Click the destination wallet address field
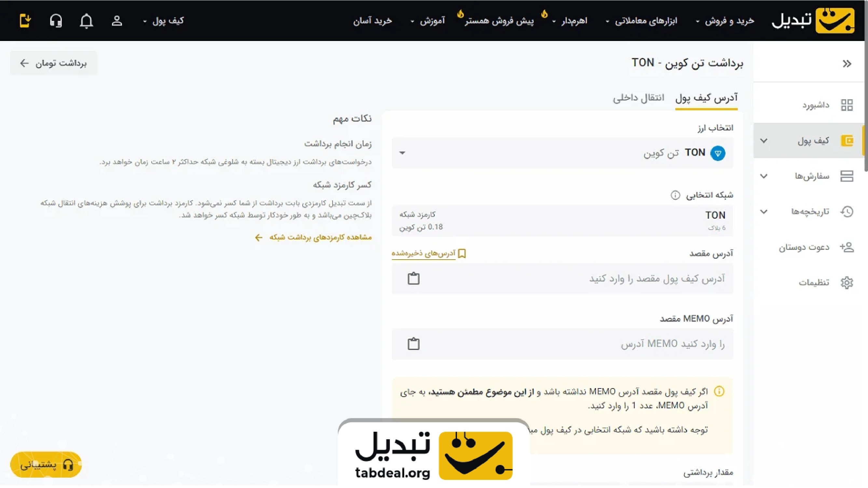Viewport: 868px width, 488px height. [x=562, y=278]
